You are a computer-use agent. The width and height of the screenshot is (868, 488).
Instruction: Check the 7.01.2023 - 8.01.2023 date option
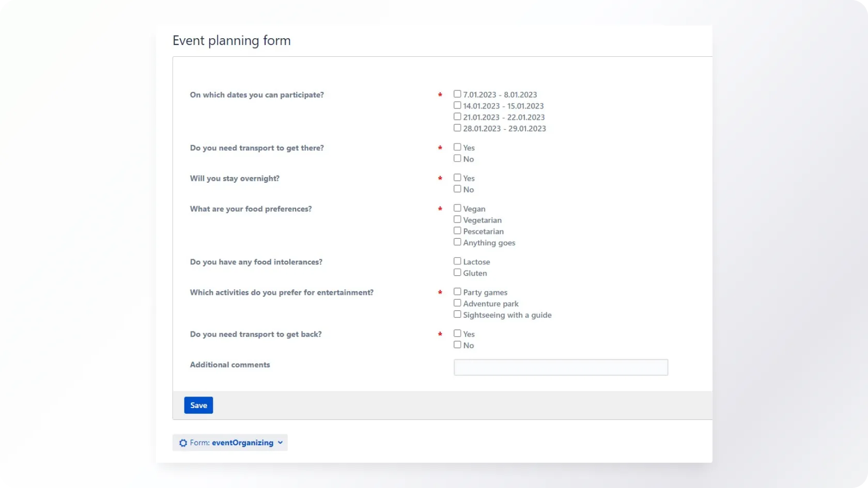coord(457,94)
